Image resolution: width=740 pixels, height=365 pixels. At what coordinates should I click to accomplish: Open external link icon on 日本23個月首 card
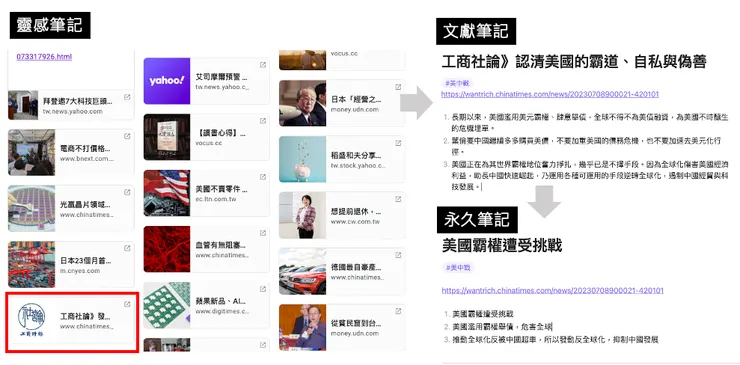pos(127,248)
